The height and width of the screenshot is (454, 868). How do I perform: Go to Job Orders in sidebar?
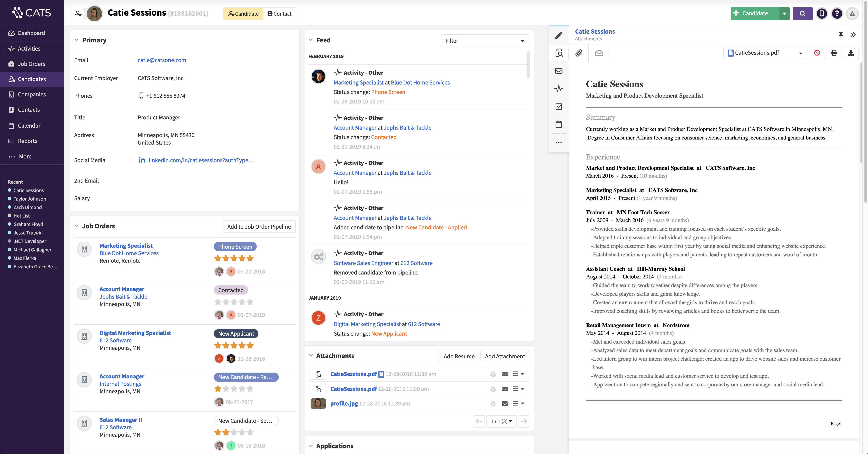[x=31, y=64]
